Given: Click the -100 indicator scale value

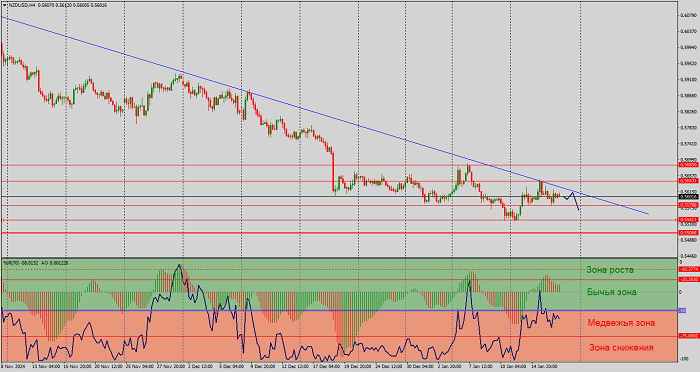Looking at the screenshot, I should point(683,359).
